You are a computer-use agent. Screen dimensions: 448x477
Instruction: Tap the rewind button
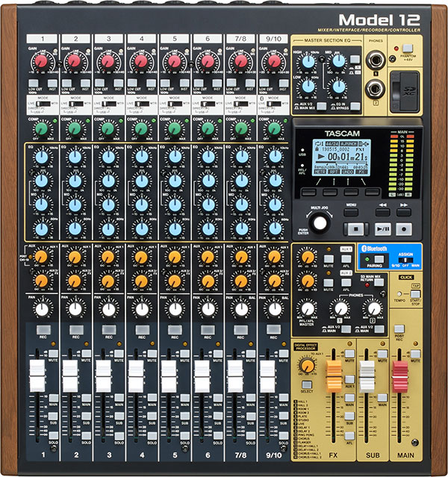(382, 212)
